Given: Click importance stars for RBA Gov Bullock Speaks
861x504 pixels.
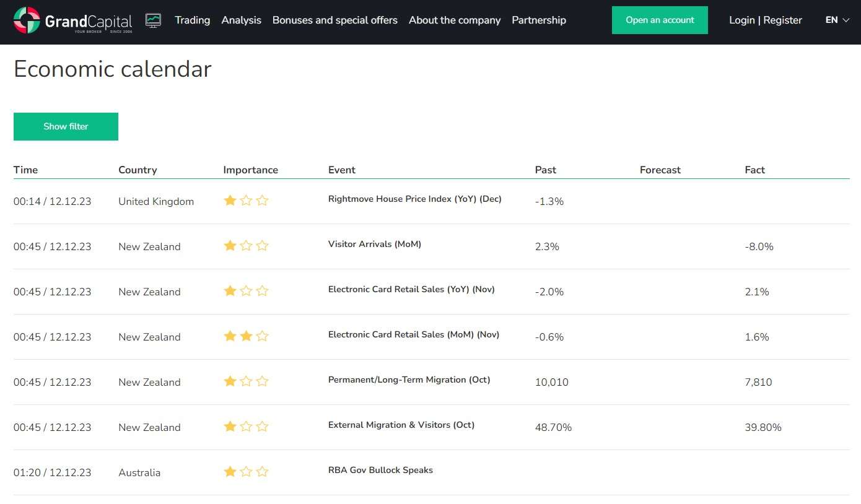Looking at the screenshot, I should (x=246, y=471).
